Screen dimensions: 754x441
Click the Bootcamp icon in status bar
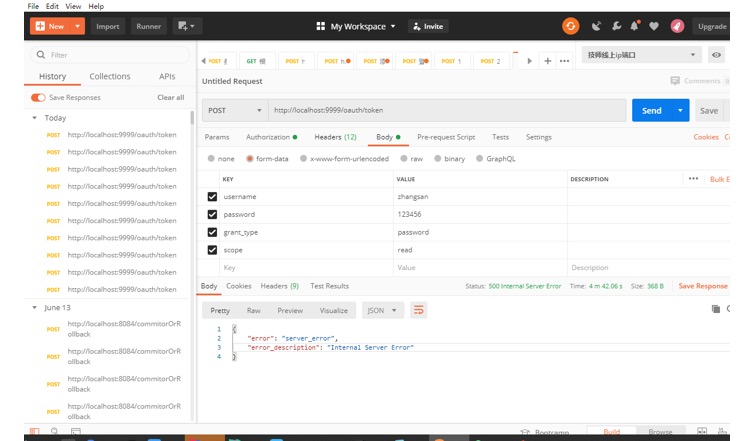pos(525,432)
